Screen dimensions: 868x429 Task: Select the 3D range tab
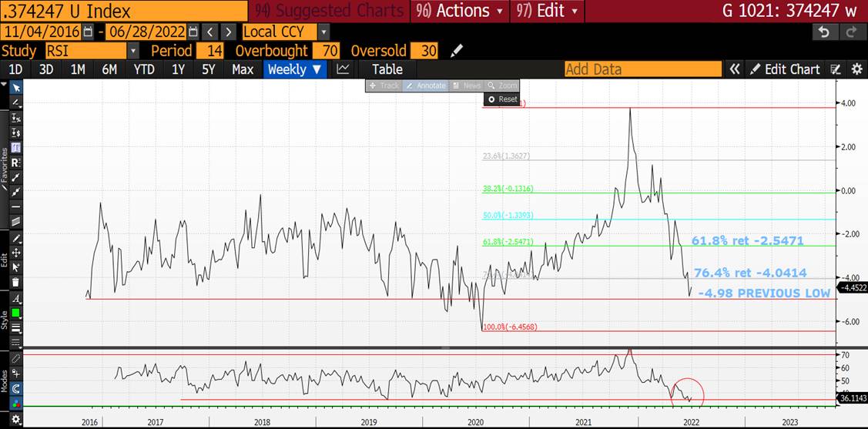pyautogui.click(x=46, y=69)
